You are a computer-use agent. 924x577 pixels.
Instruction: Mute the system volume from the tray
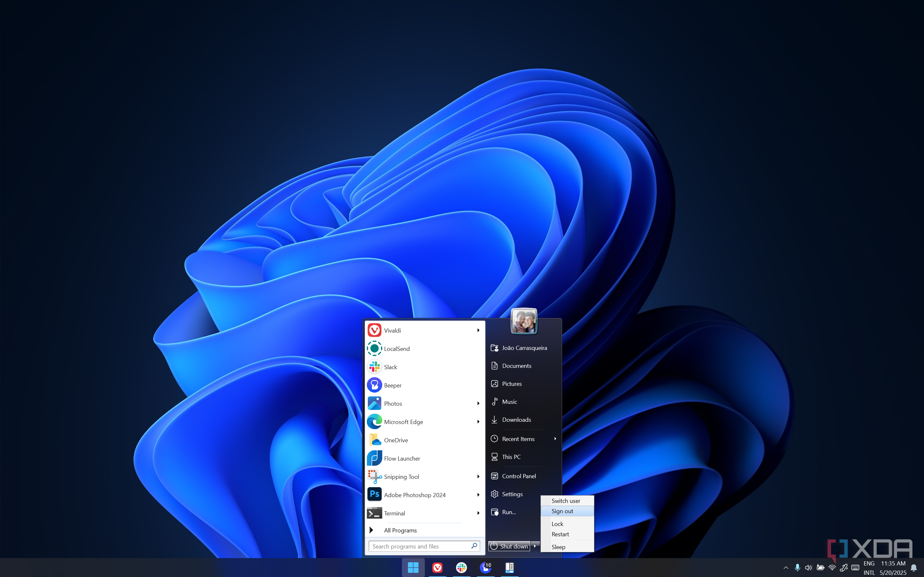point(808,567)
